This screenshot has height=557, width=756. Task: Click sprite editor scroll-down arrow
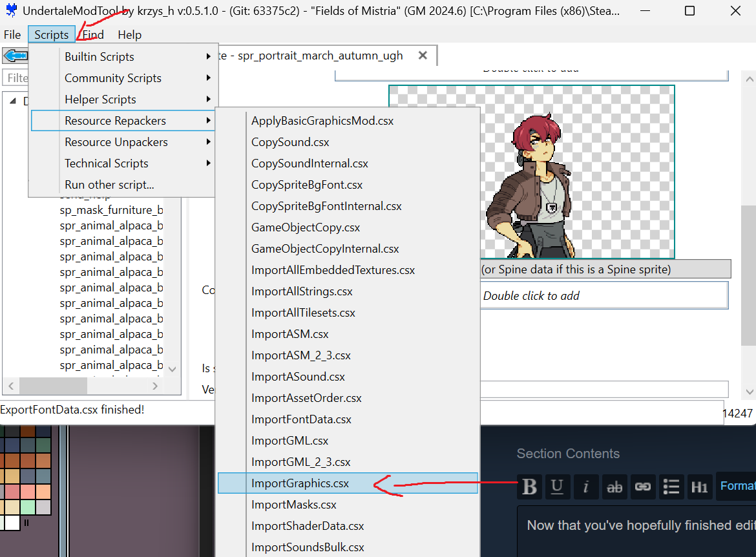750,392
